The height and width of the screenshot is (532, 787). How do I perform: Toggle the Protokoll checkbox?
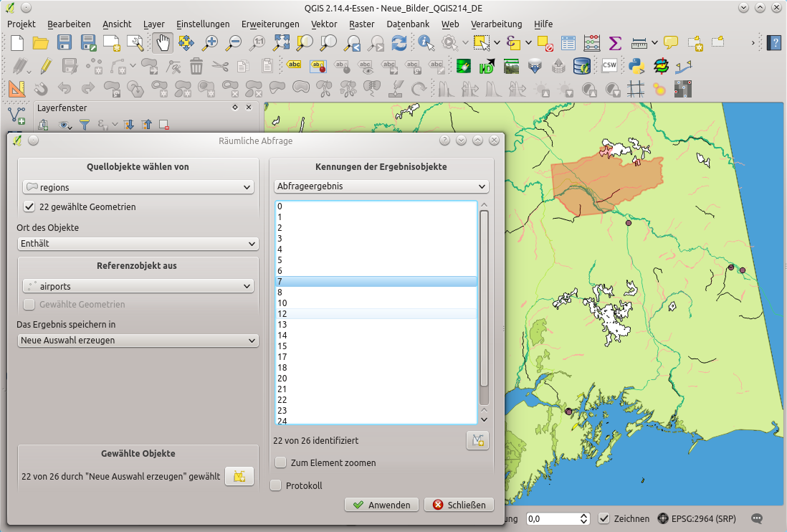(x=276, y=485)
